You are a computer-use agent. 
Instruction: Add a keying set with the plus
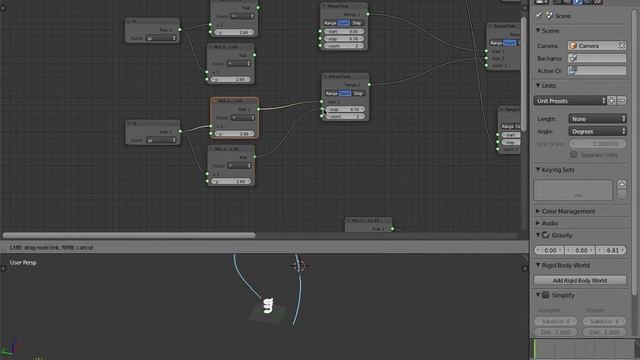click(622, 185)
